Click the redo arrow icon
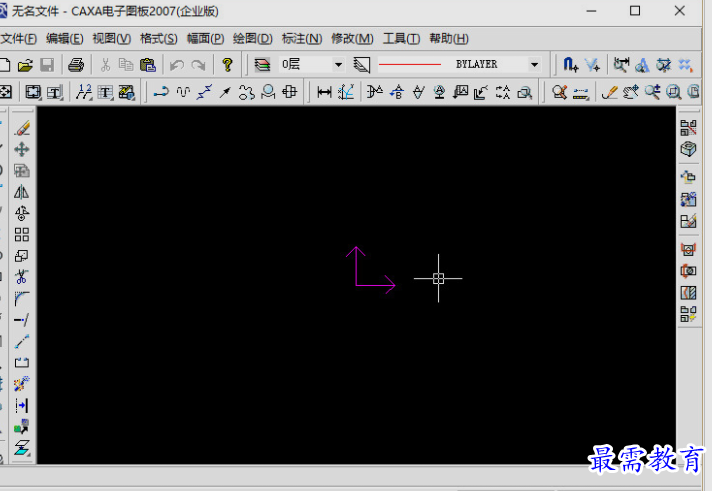Image resolution: width=712 pixels, height=491 pixels. point(198,65)
